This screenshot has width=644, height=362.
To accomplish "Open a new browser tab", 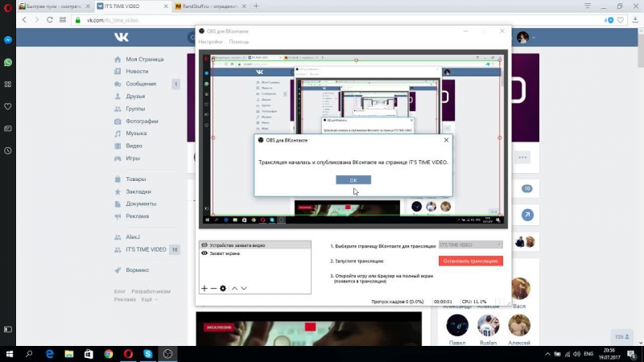I will pos(256,6).
